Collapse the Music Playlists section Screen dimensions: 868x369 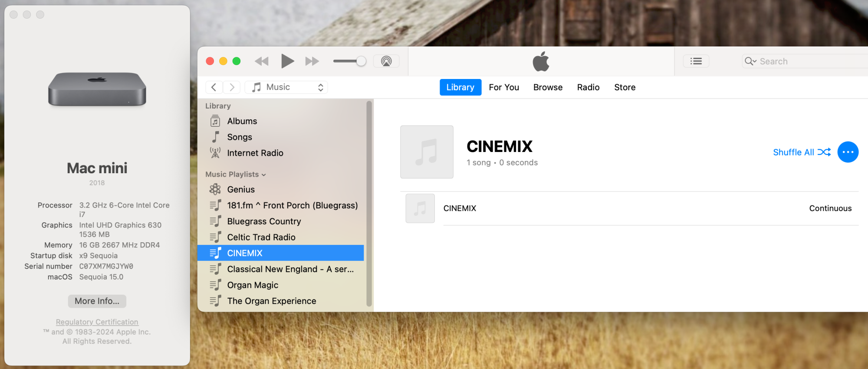click(263, 175)
